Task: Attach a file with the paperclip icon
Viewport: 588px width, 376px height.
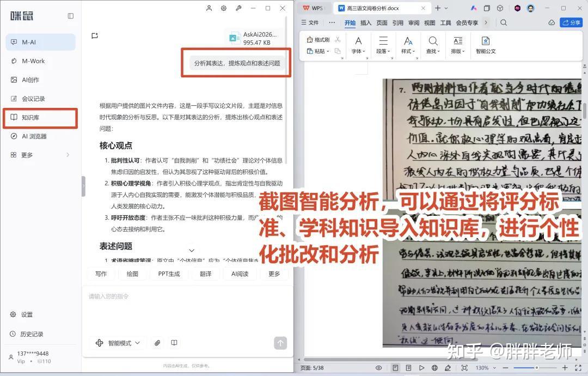Action: (x=157, y=343)
